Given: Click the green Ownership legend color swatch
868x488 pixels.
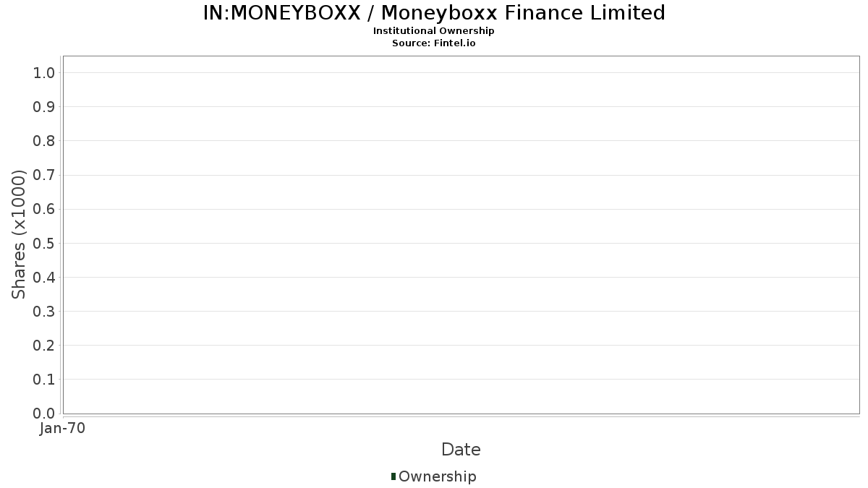Looking at the screenshot, I should [x=393, y=476].
